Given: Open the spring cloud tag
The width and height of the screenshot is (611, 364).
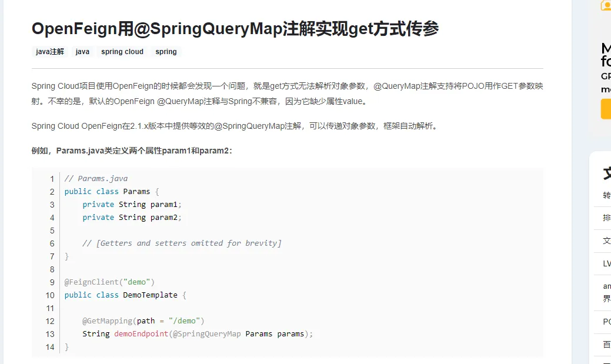Looking at the screenshot, I should pyautogui.click(x=122, y=51).
